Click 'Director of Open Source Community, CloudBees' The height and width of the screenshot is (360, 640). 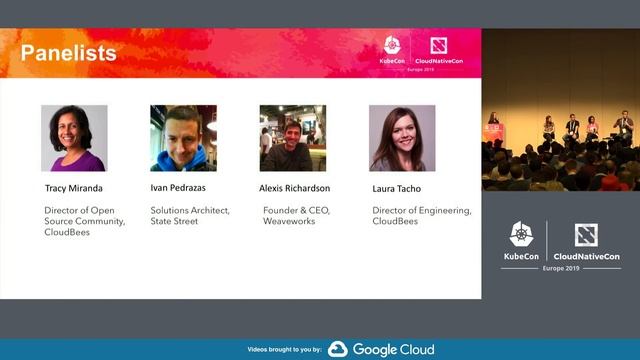tap(84, 221)
